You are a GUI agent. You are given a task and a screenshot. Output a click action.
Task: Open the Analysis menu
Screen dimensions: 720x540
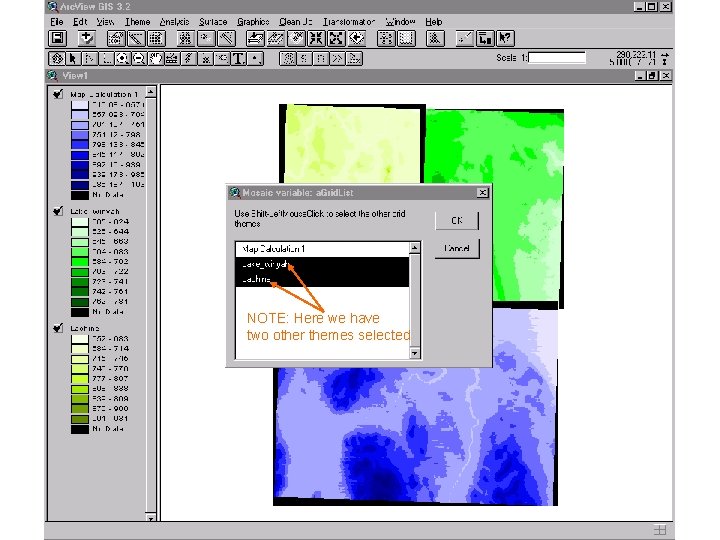[x=174, y=22]
